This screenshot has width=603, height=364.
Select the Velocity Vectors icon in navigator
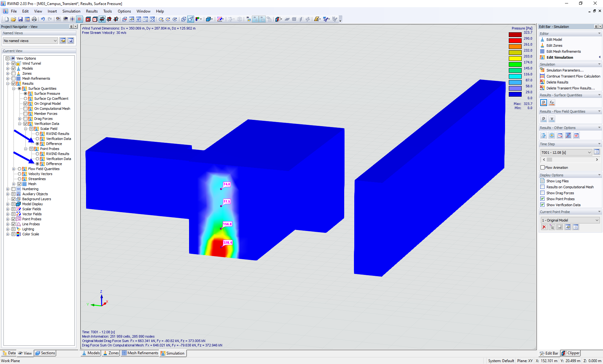click(24, 174)
